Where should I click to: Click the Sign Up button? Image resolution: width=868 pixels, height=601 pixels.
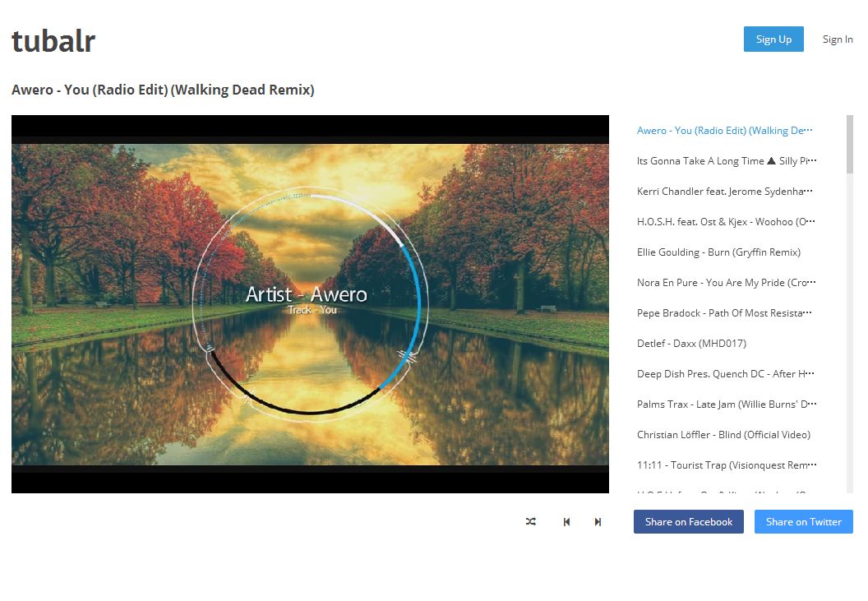(773, 39)
